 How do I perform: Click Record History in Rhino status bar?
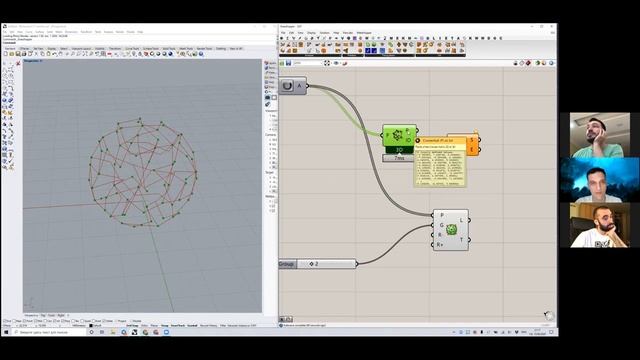click(x=209, y=326)
